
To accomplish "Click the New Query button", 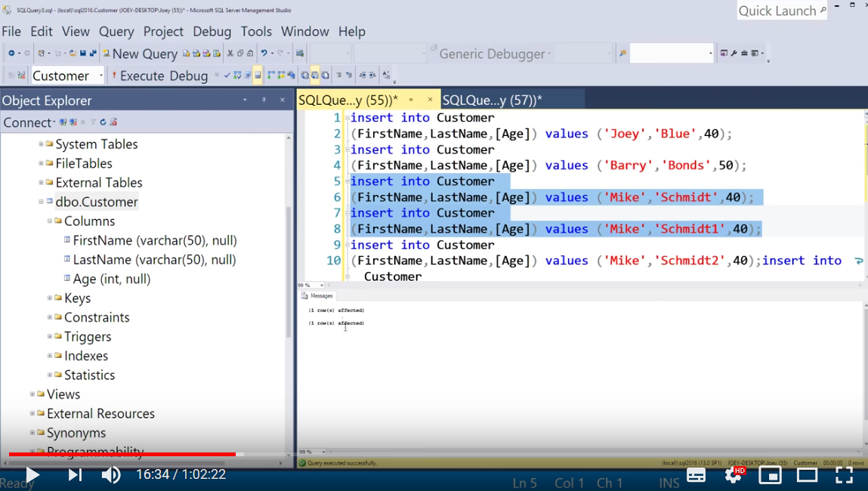I will [140, 54].
